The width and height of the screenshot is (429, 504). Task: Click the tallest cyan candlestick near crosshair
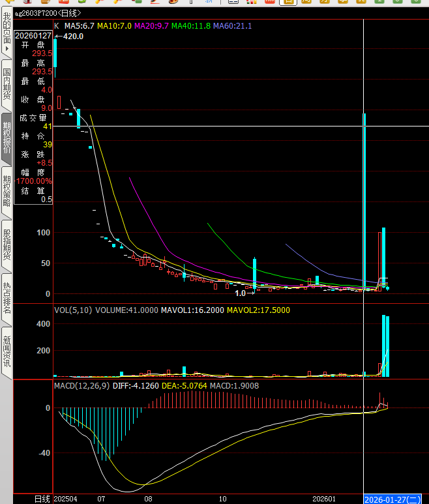364,196
